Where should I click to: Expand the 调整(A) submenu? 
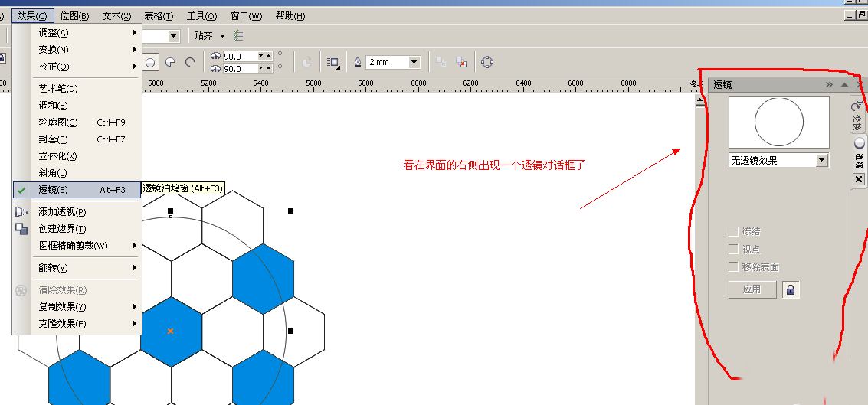point(77,33)
